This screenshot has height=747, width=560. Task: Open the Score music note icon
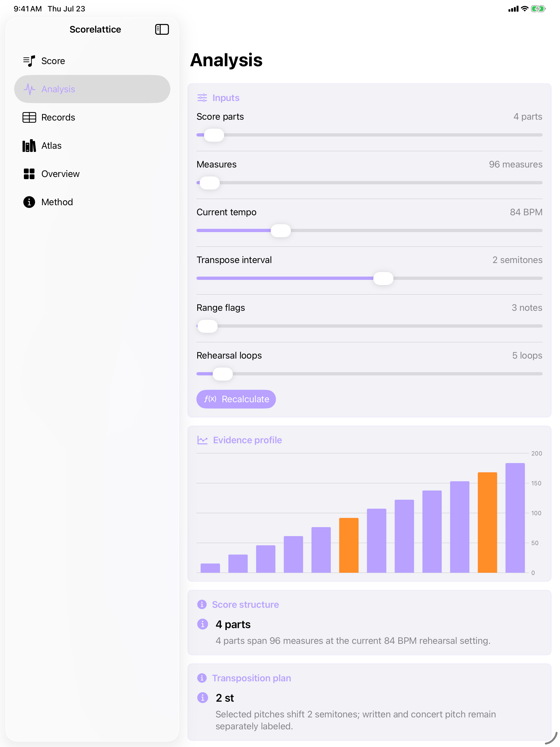tap(29, 61)
